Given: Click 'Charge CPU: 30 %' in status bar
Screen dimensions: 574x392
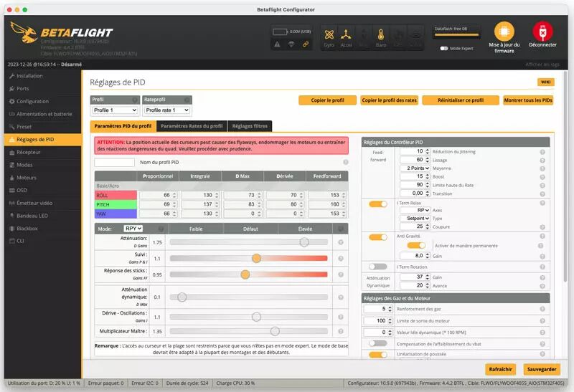Looking at the screenshot, I should click(x=235, y=383).
